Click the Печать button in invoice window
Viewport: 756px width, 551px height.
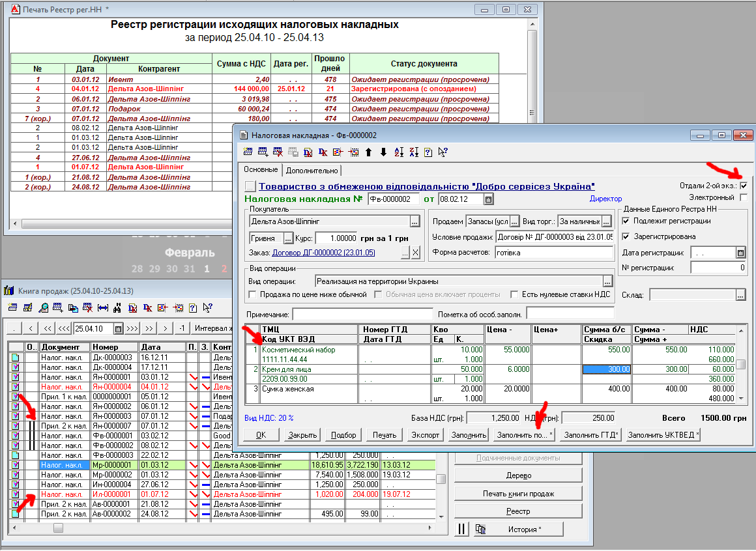point(385,435)
